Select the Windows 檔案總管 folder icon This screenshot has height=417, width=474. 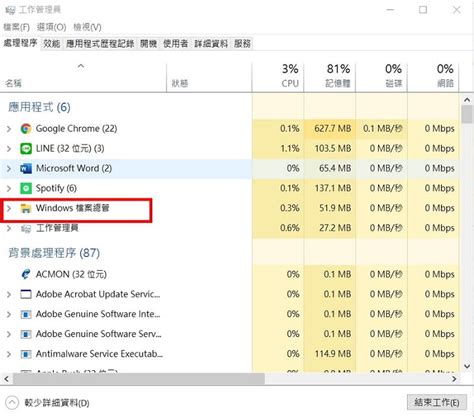(26, 208)
